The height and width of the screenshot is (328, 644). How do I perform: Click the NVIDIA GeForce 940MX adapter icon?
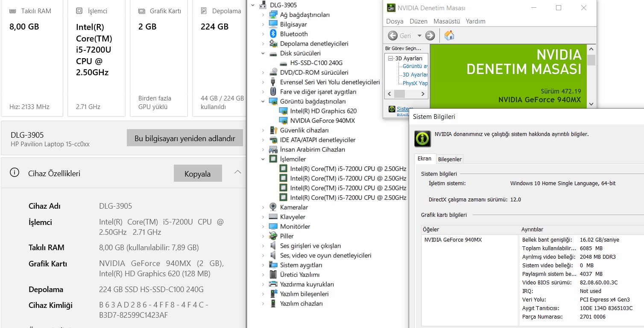283,121
